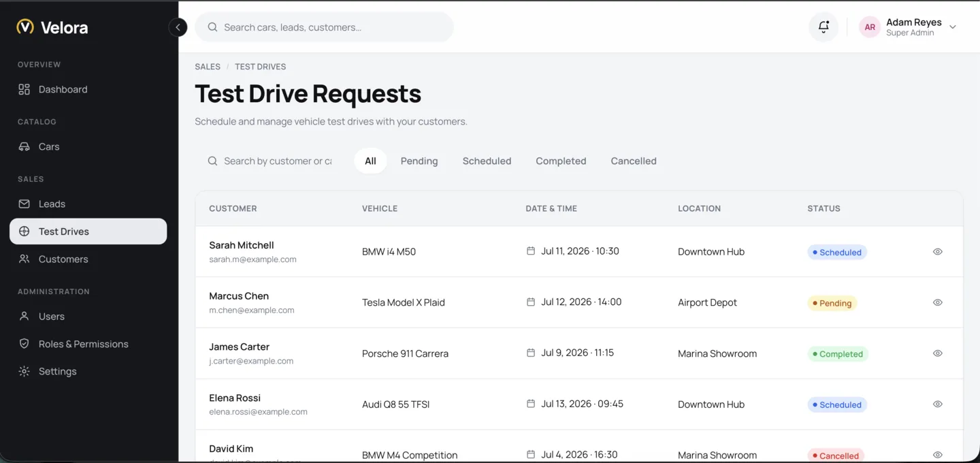
Task: Select Test Drives in the sidebar
Action: (88, 231)
